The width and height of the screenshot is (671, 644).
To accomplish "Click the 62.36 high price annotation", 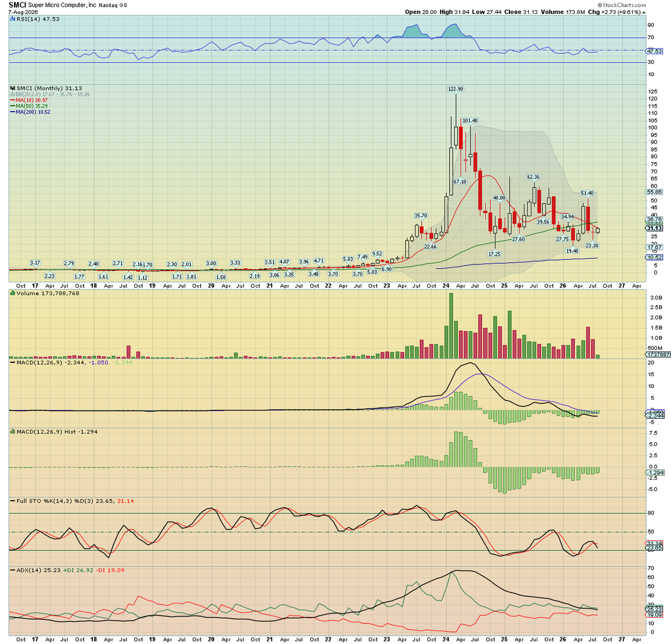I will pyautogui.click(x=533, y=177).
